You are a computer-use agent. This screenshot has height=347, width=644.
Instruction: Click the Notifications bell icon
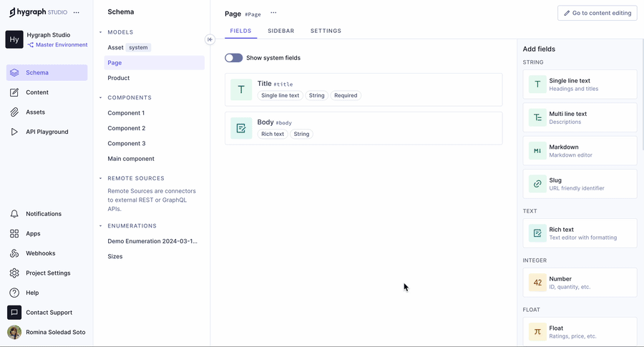[x=14, y=214]
